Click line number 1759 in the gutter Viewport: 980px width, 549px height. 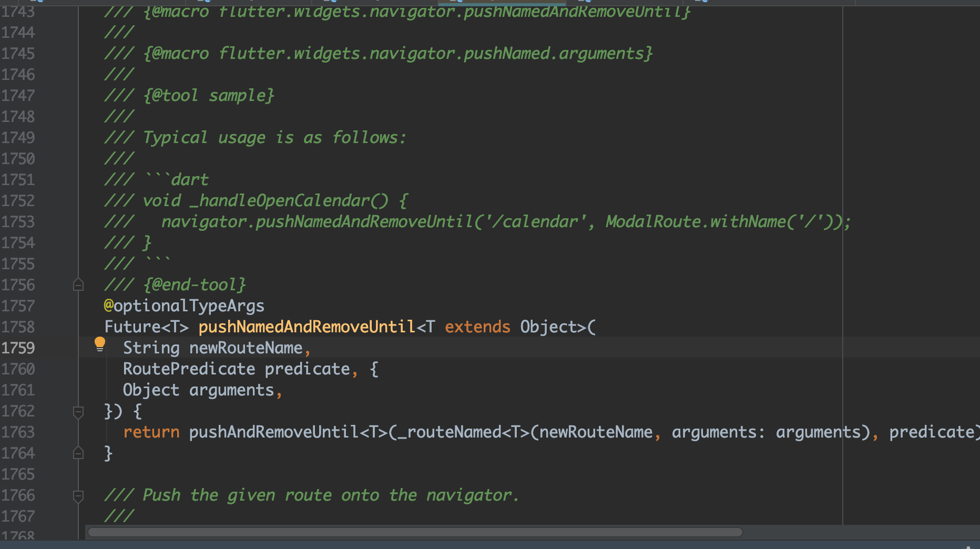tap(18, 348)
